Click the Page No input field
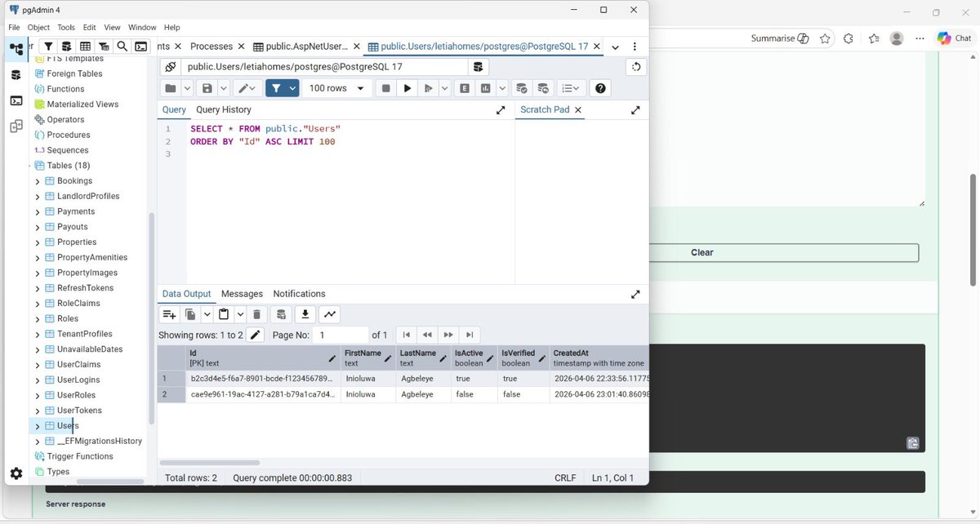The width and height of the screenshot is (980, 524). click(x=341, y=335)
